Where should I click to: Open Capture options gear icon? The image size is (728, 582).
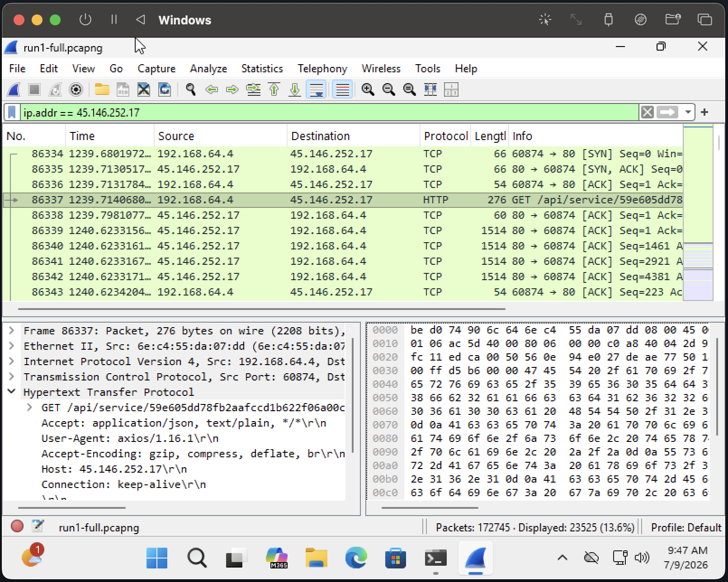(76, 89)
